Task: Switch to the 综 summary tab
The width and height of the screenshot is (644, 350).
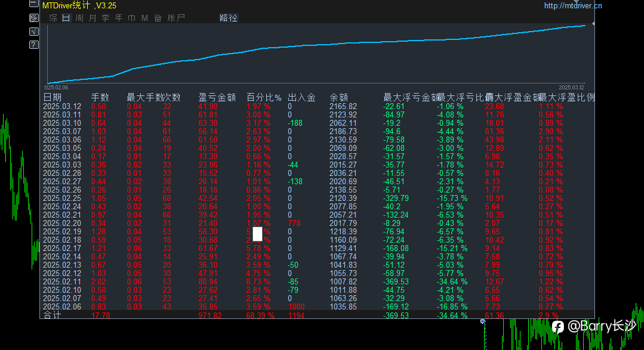Action: tap(53, 18)
